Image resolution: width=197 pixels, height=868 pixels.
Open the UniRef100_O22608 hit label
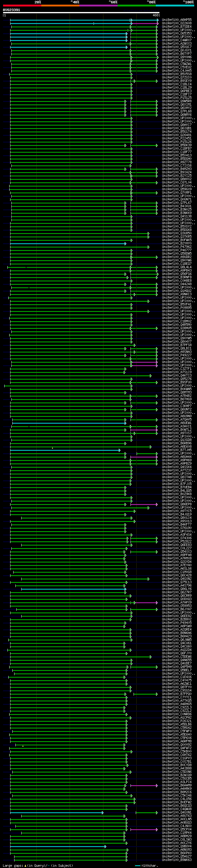tap(177, 23)
